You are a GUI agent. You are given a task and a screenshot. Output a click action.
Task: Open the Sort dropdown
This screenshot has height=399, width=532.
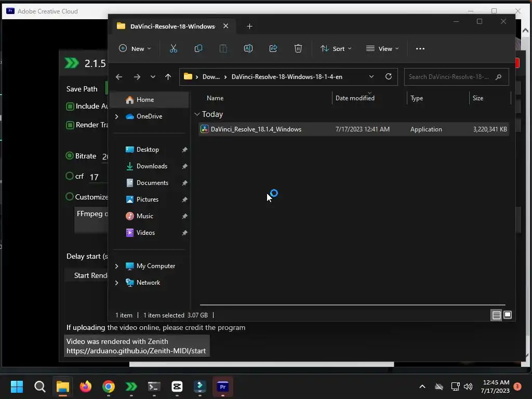coord(336,48)
